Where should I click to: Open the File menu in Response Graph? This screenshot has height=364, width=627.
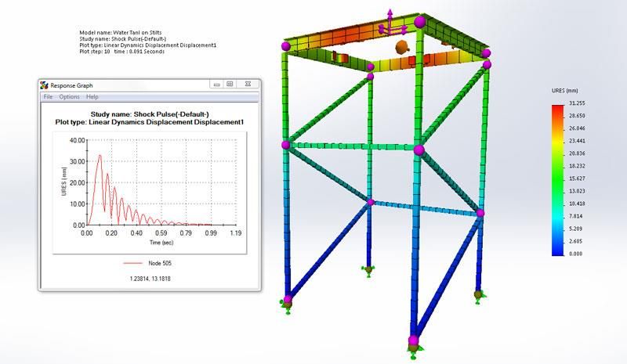point(48,97)
